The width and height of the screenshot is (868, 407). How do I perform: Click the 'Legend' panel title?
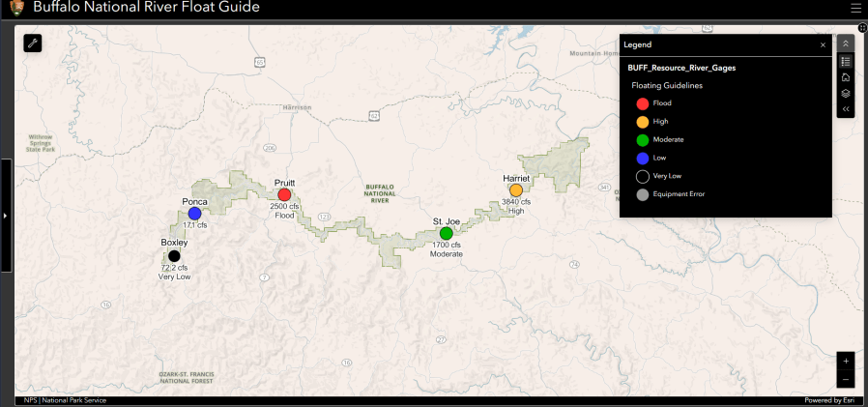pyautogui.click(x=637, y=44)
